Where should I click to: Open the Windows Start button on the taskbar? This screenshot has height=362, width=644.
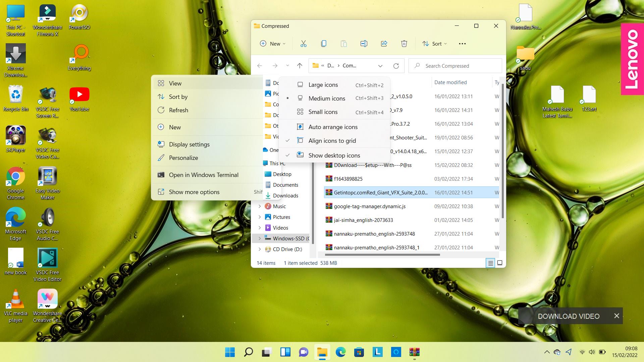[230, 352]
